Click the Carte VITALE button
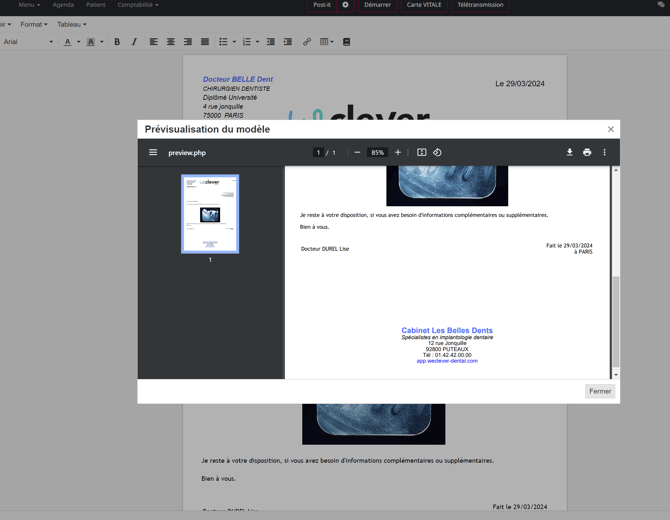The height and width of the screenshot is (520, 670). (424, 5)
